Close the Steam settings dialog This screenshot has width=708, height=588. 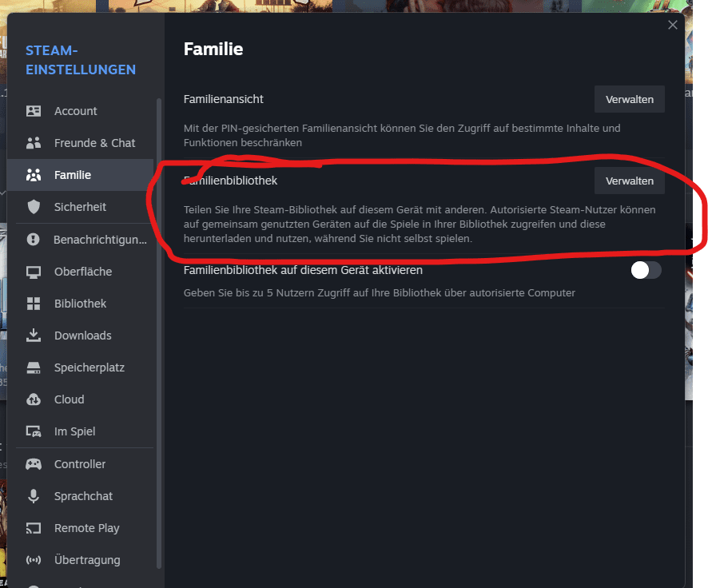coord(673,25)
